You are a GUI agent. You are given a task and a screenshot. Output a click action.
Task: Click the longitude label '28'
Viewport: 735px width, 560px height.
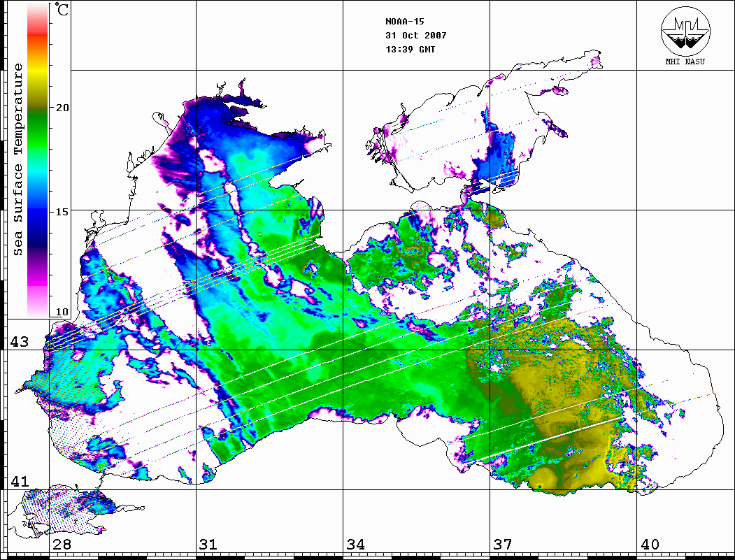[62, 545]
